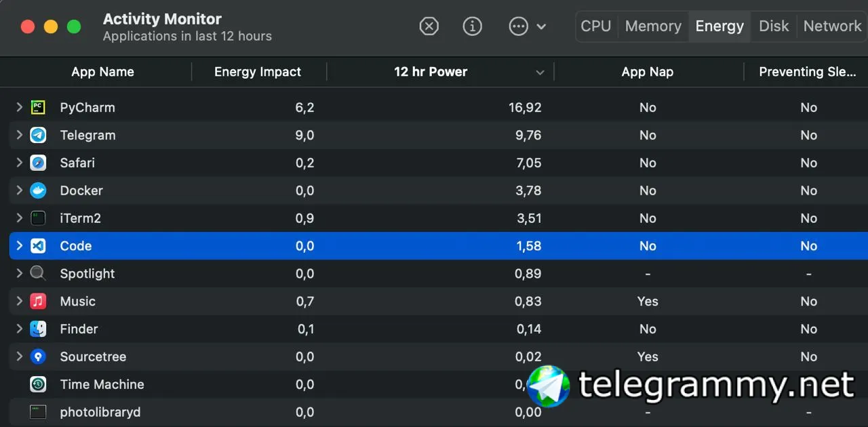The width and height of the screenshot is (868, 427).
Task: Click the Music app icon
Action: [x=38, y=301]
